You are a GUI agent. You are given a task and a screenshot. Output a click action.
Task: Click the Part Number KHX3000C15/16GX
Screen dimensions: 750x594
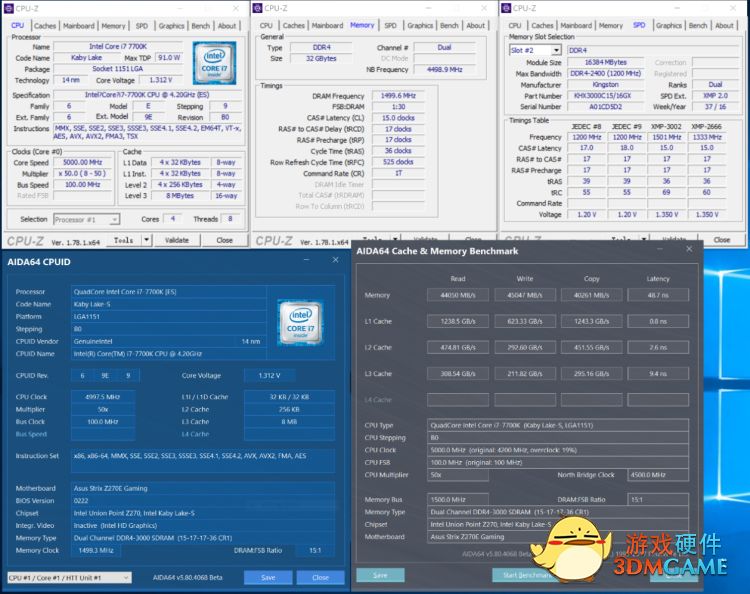click(x=605, y=96)
